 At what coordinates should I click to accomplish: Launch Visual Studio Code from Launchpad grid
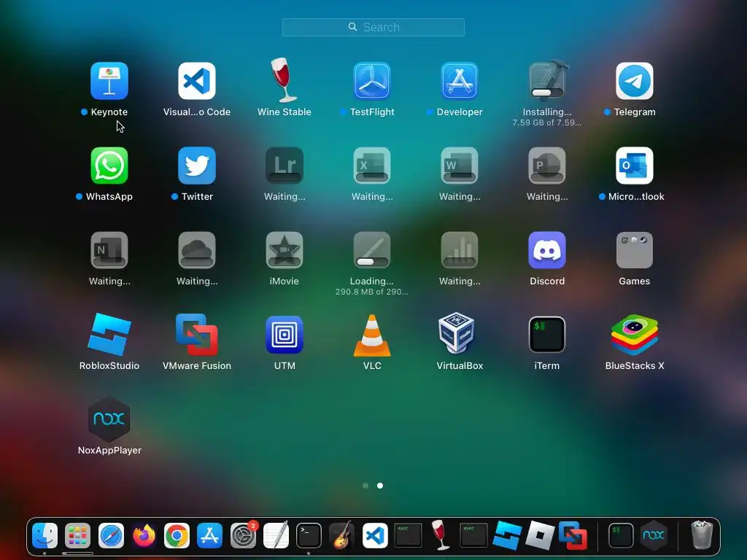pyautogui.click(x=197, y=81)
